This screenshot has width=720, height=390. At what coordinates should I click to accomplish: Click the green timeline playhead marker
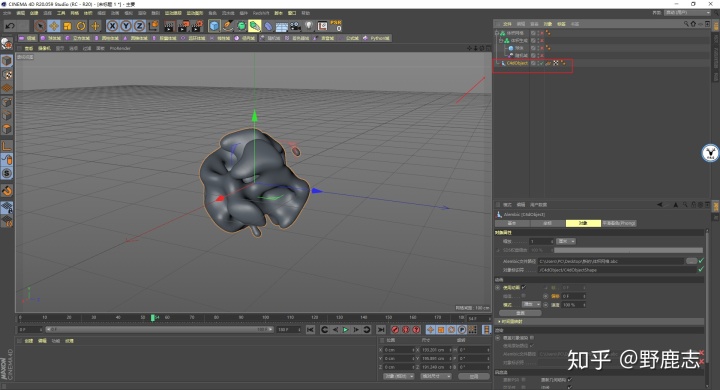click(x=153, y=317)
